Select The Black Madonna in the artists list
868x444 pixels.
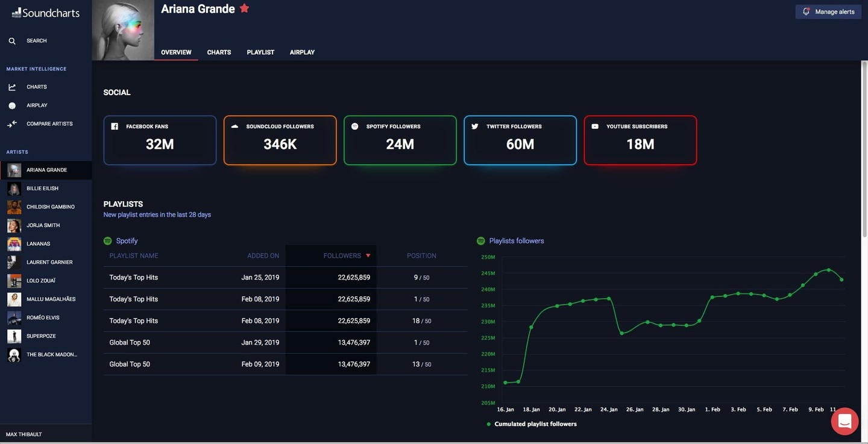(46, 355)
